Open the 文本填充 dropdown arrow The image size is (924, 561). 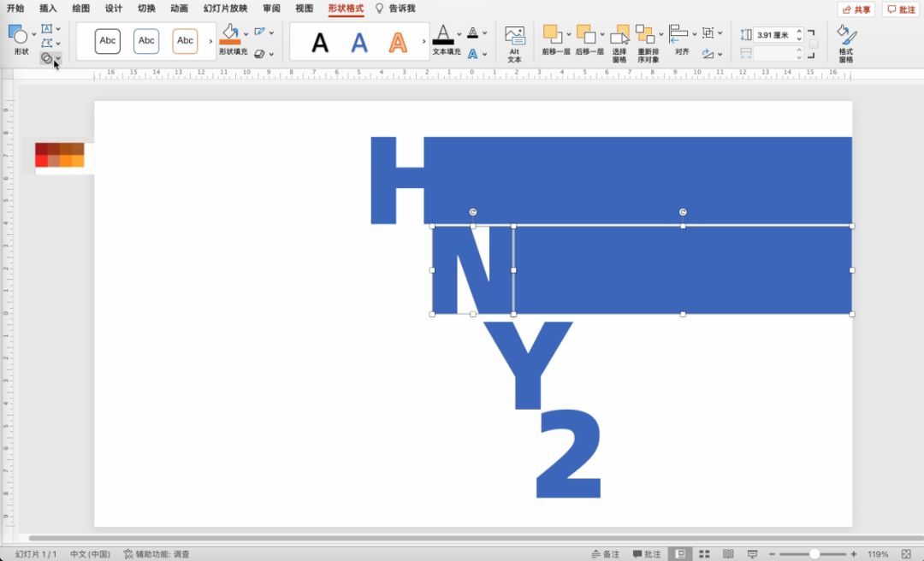coord(459,34)
